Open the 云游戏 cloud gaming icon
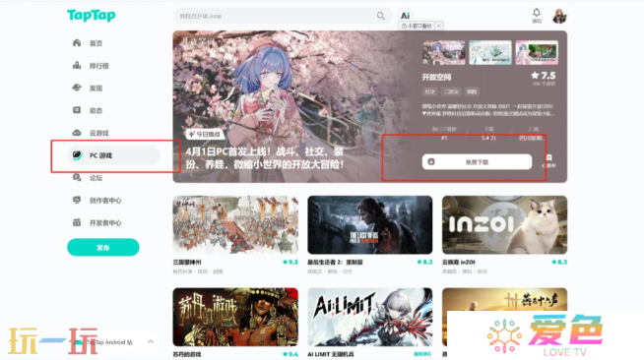 [77, 133]
